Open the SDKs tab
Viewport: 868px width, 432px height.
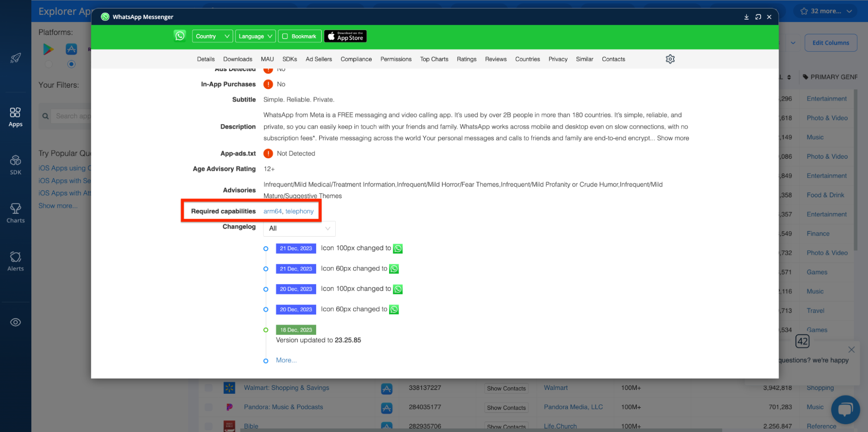[290, 59]
